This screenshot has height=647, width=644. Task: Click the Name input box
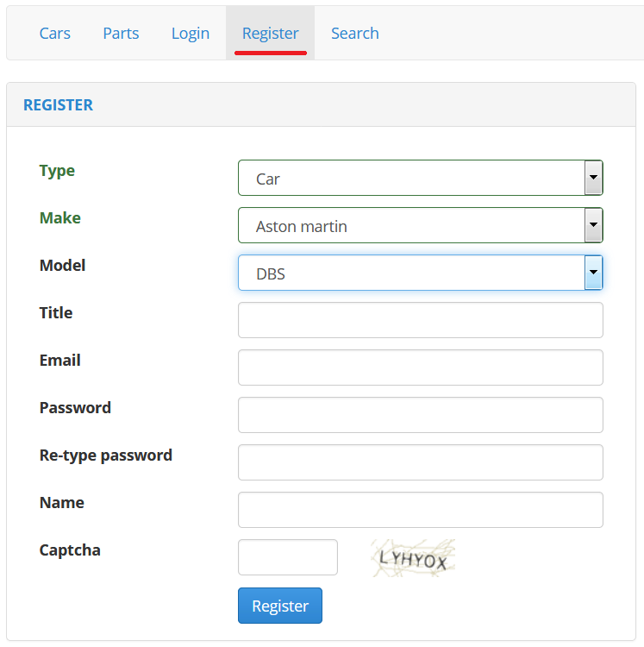pos(421,510)
